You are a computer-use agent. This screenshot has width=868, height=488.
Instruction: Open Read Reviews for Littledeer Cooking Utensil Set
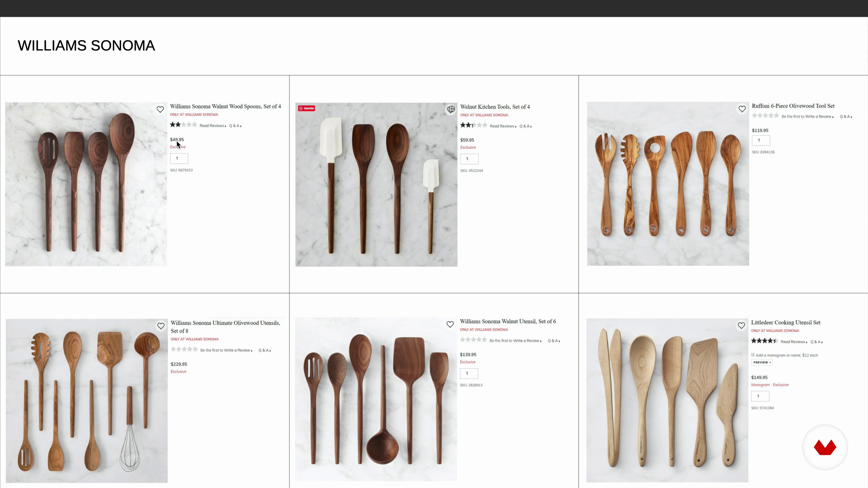[x=794, y=342]
